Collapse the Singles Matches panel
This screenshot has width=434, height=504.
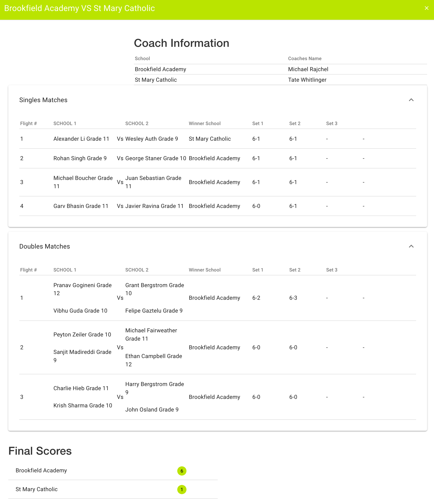tap(411, 100)
